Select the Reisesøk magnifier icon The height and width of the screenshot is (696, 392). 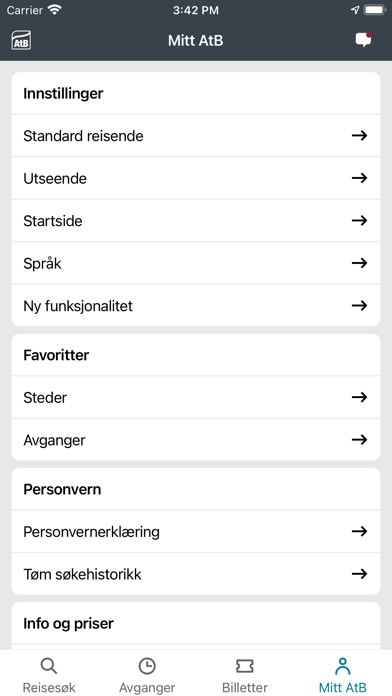48,666
